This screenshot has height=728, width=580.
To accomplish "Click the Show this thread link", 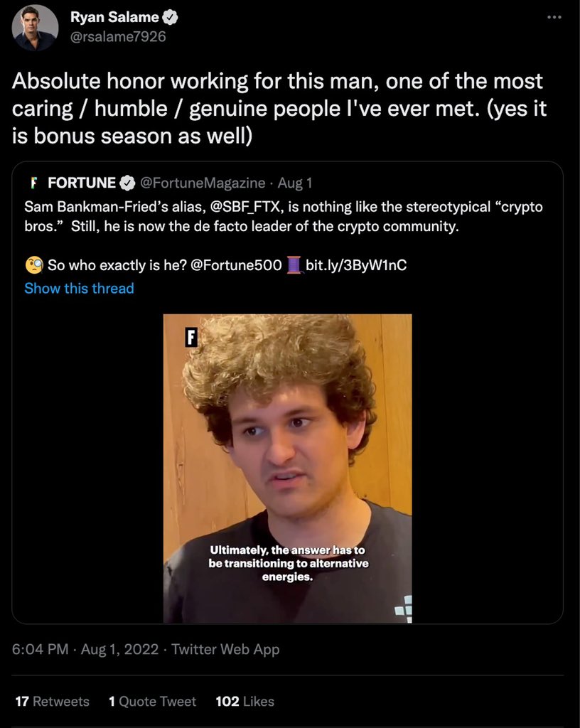I will pos(79,288).
